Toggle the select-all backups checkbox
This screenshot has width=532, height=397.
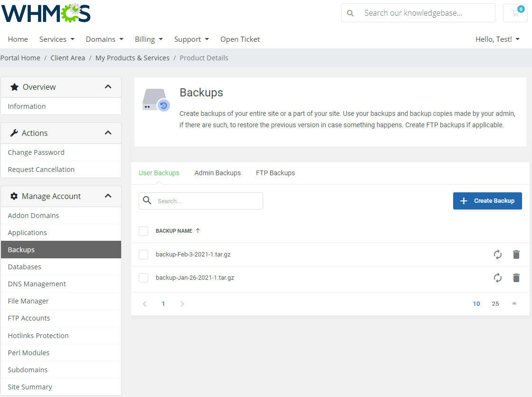[143, 231]
